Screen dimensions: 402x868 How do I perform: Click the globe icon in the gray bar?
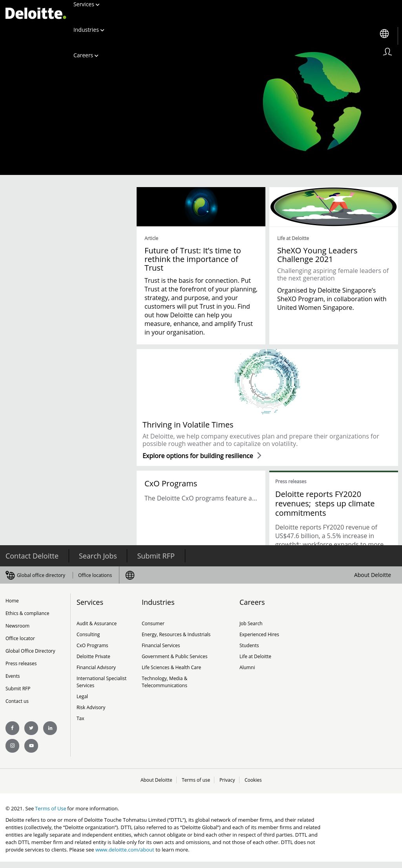pyautogui.click(x=130, y=575)
